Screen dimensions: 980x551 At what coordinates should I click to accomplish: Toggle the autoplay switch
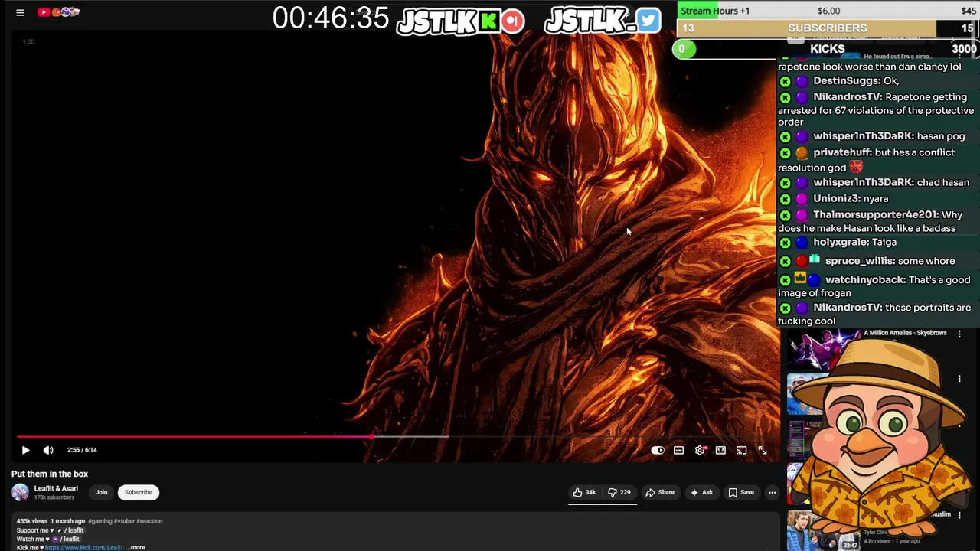coord(658,450)
